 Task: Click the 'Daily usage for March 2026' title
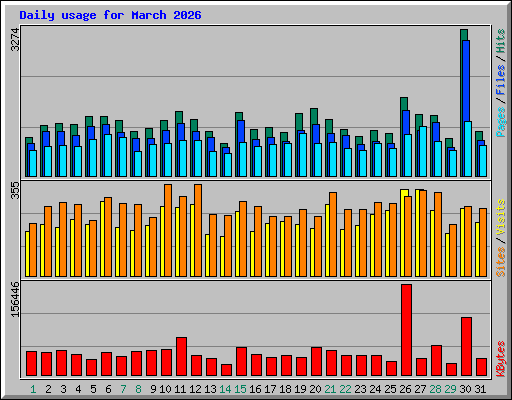(x=110, y=15)
